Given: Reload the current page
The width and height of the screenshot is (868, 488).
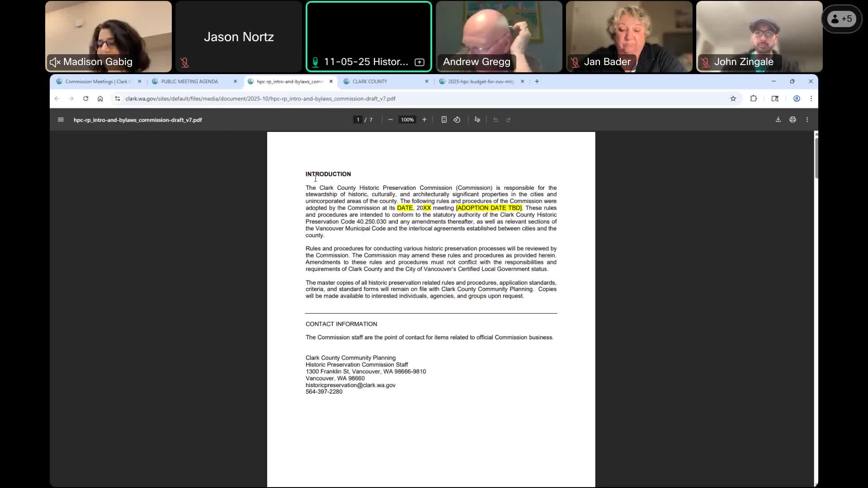Looking at the screenshot, I should pos(85,99).
